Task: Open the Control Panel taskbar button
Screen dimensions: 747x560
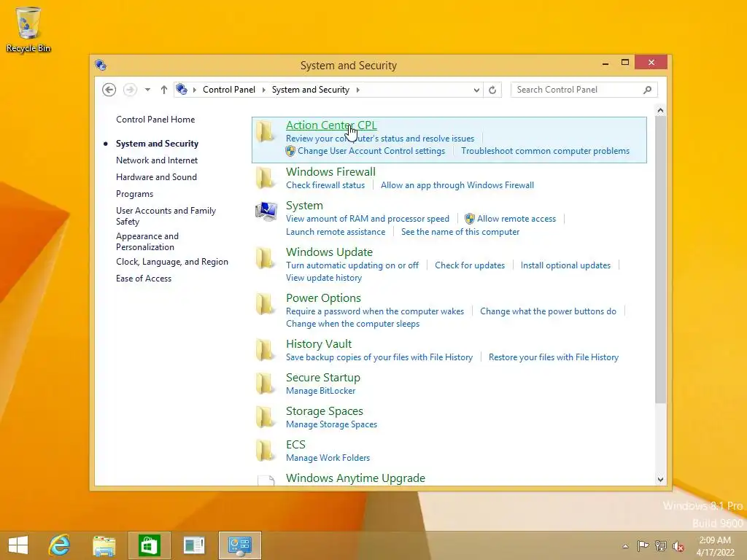Action: pos(239,545)
